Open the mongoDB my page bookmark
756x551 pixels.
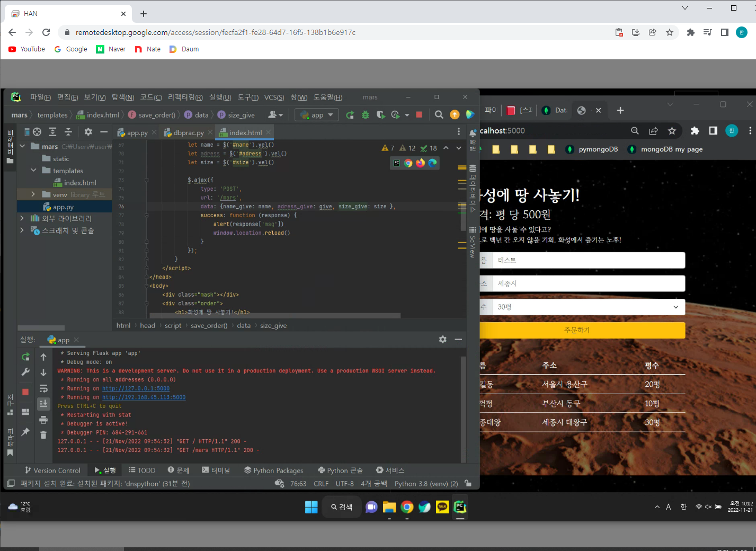tap(665, 149)
